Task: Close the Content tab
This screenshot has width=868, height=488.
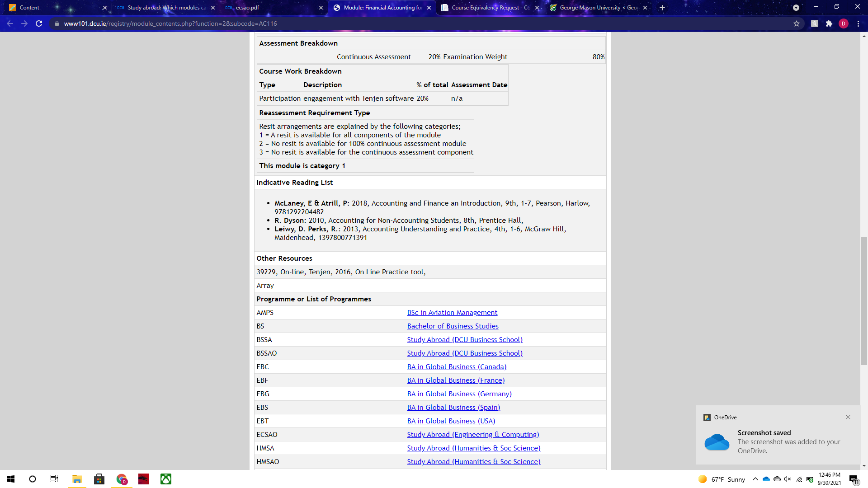Action: point(104,8)
